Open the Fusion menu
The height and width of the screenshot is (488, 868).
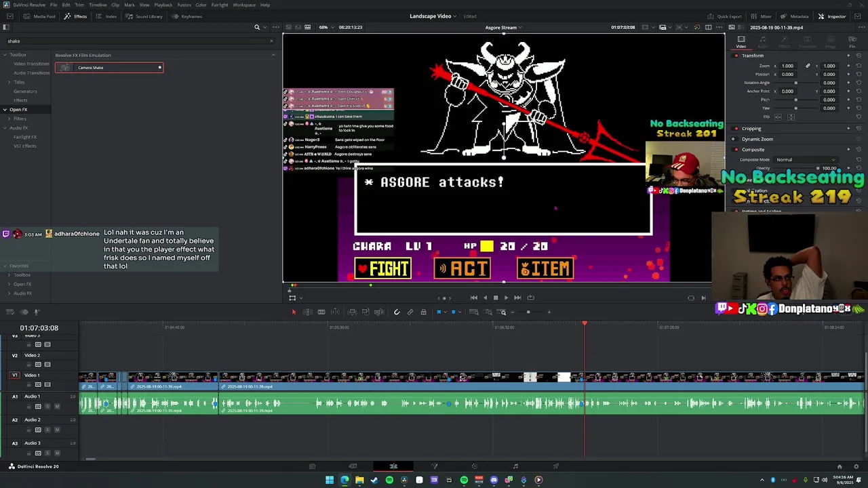point(184,5)
